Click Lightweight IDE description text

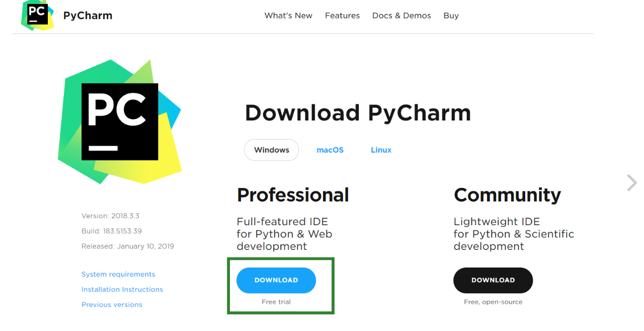click(x=514, y=234)
